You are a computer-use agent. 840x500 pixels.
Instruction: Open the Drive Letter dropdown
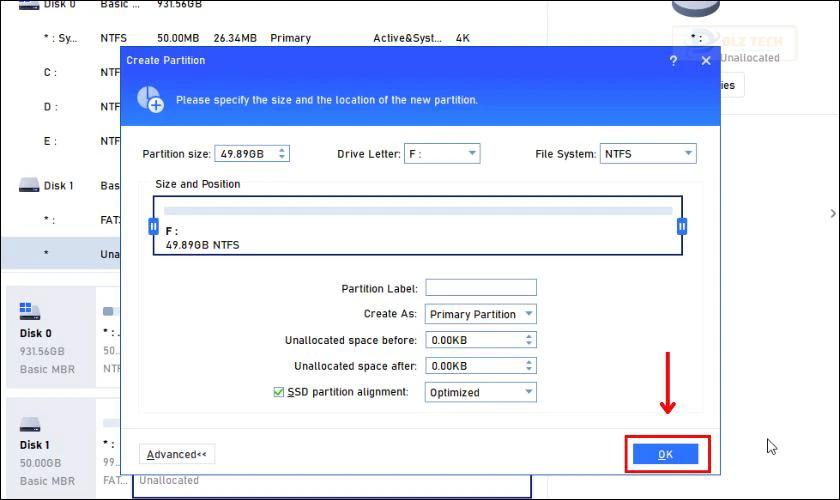(x=442, y=154)
